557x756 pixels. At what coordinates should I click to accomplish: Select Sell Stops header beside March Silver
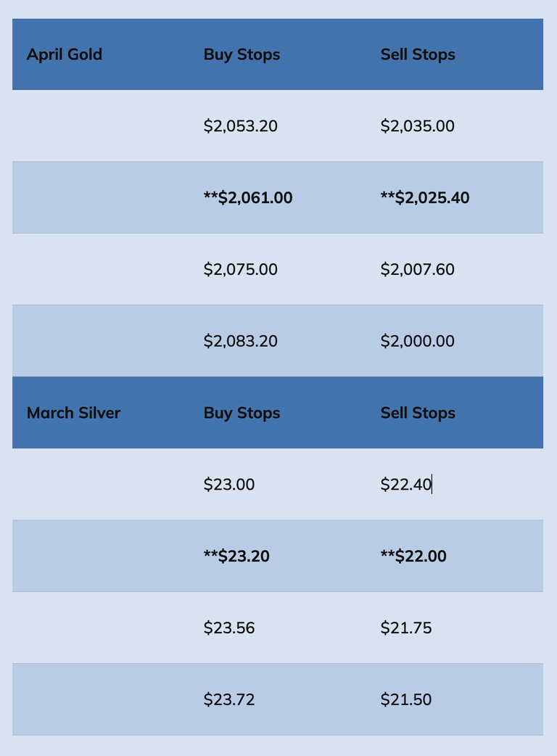[418, 413]
